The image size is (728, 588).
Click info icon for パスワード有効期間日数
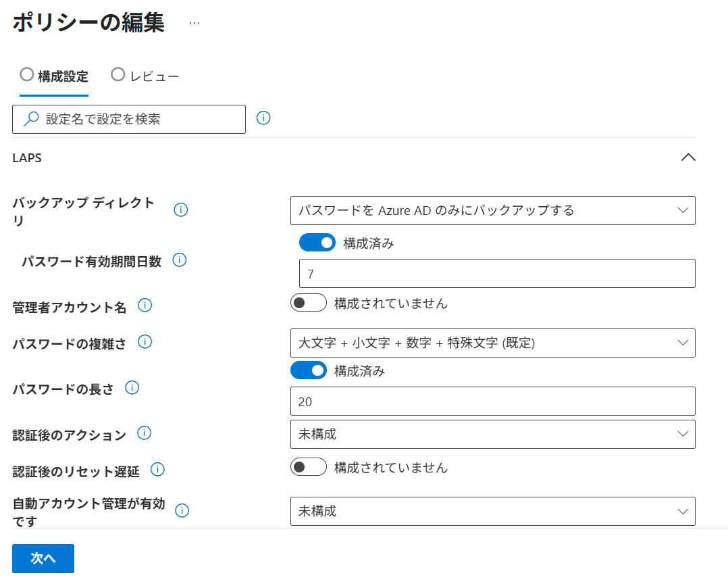pos(180,260)
